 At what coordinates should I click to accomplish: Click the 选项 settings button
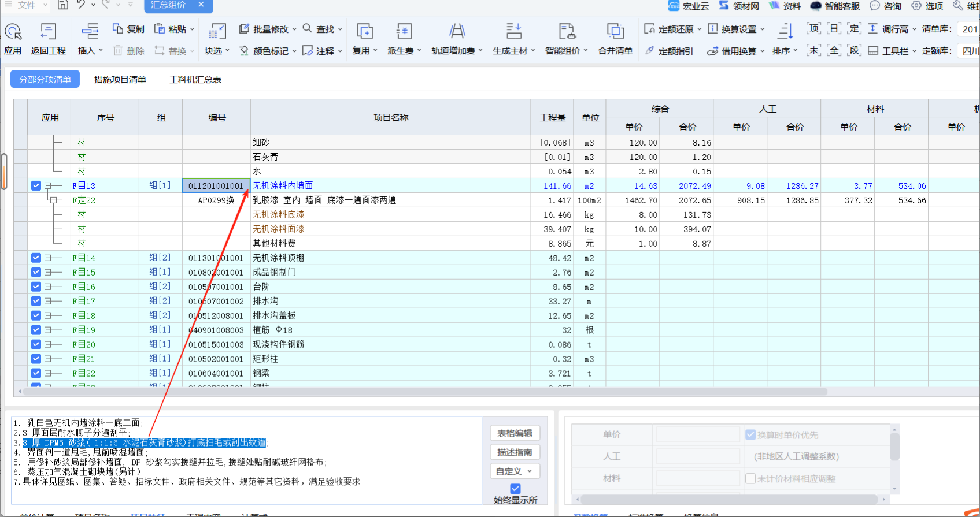(927, 6)
